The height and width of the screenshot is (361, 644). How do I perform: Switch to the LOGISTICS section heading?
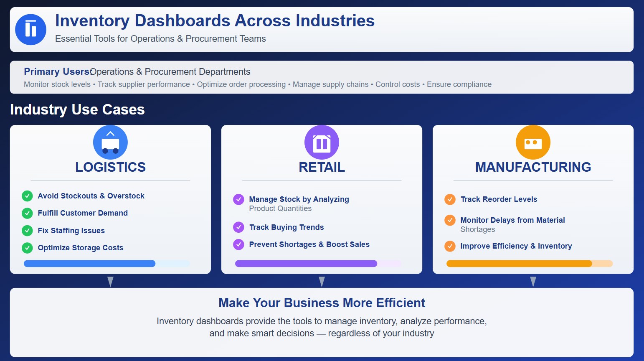(x=110, y=167)
